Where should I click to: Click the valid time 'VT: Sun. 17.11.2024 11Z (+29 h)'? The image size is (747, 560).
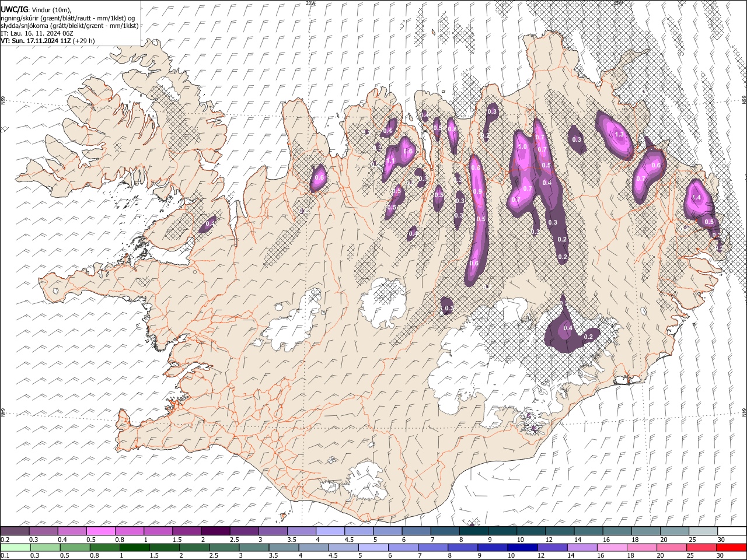47,41
